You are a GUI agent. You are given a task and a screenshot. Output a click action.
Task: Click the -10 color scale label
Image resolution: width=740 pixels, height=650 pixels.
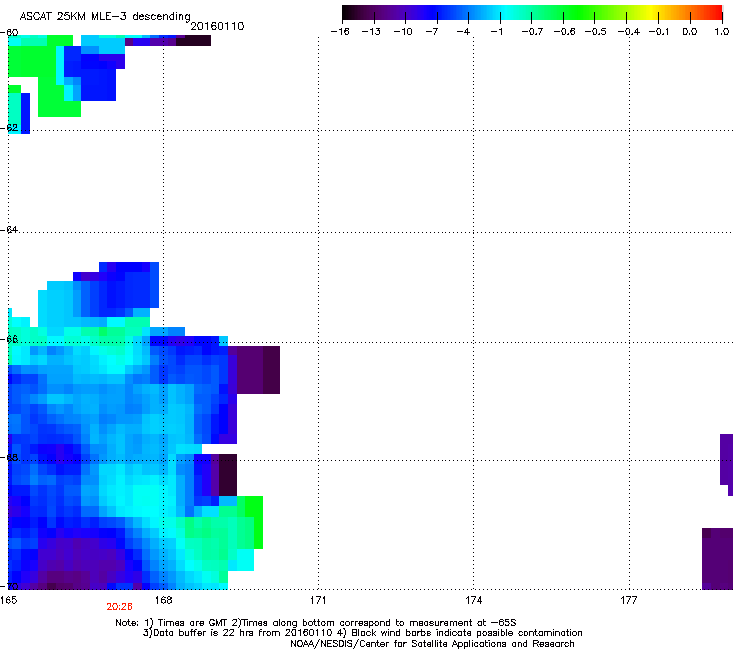tap(403, 32)
